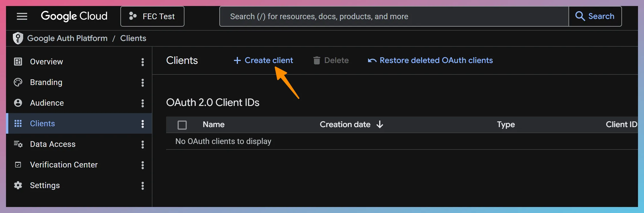Click the plus icon beside Create client
This screenshot has width=644, height=213.
coord(237,60)
